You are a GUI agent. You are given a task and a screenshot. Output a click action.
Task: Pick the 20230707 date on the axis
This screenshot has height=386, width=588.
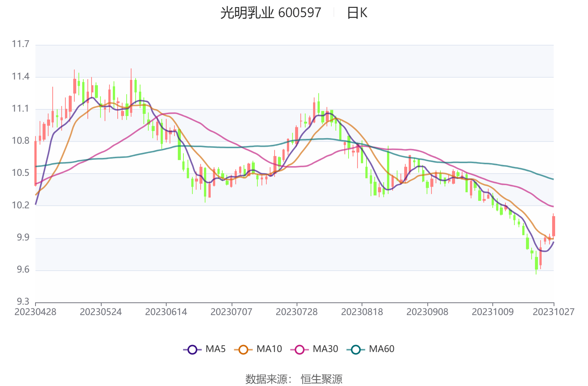point(232,312)
